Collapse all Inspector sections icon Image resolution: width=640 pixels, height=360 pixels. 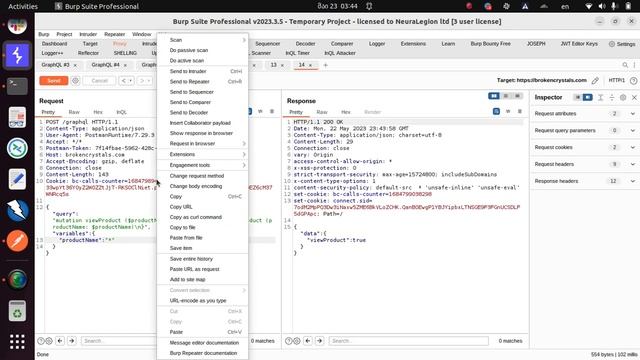pos(612,97)
